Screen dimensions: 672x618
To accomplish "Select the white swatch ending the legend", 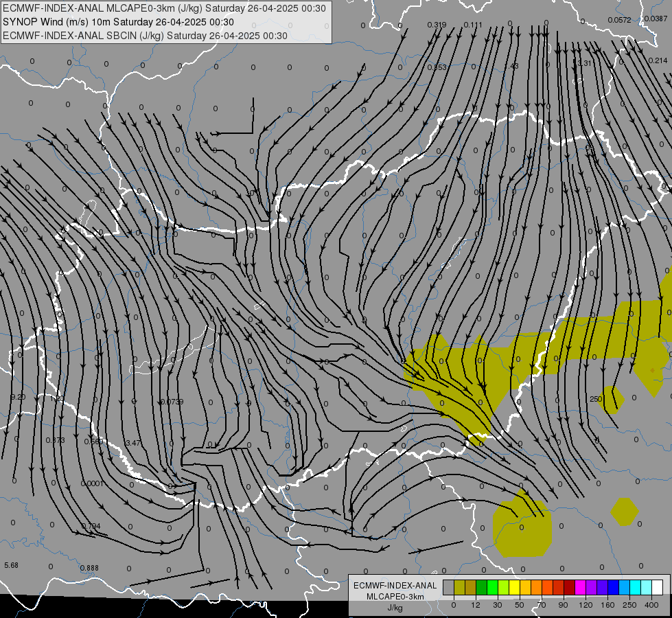I will (658, 588).
